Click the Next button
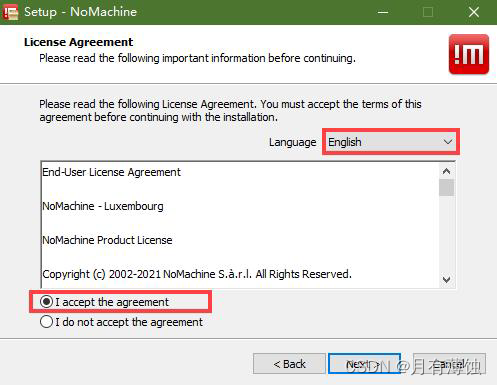The width and height of the screenshot is (497, 385). pyautogui.click(x=364, y=364)
